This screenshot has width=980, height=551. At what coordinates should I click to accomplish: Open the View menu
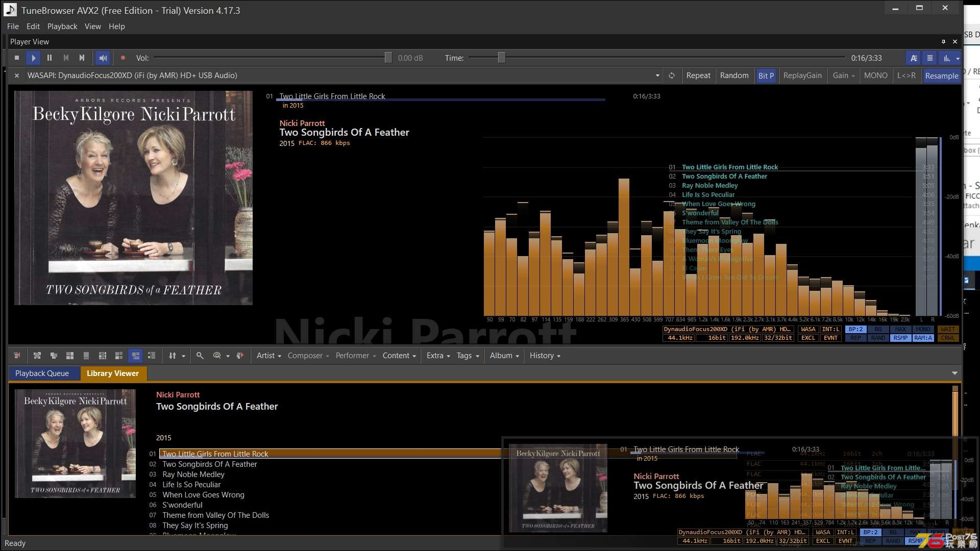coord(92,27)
